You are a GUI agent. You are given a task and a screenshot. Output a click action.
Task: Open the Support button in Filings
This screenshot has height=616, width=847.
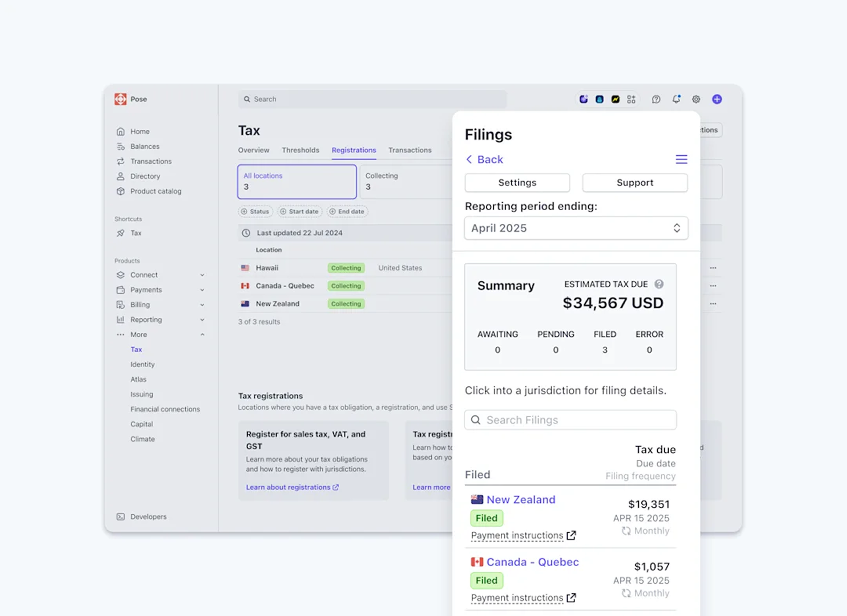634,183
